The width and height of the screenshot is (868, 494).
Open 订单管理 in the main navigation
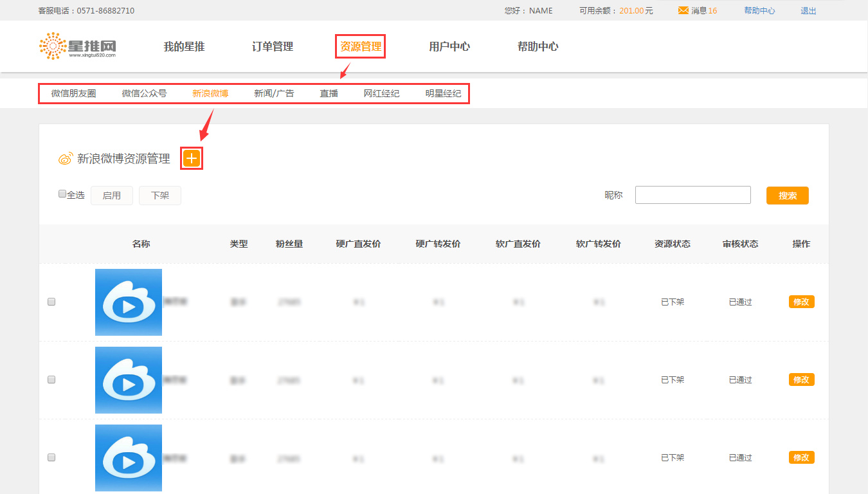(x=273, y=46)
